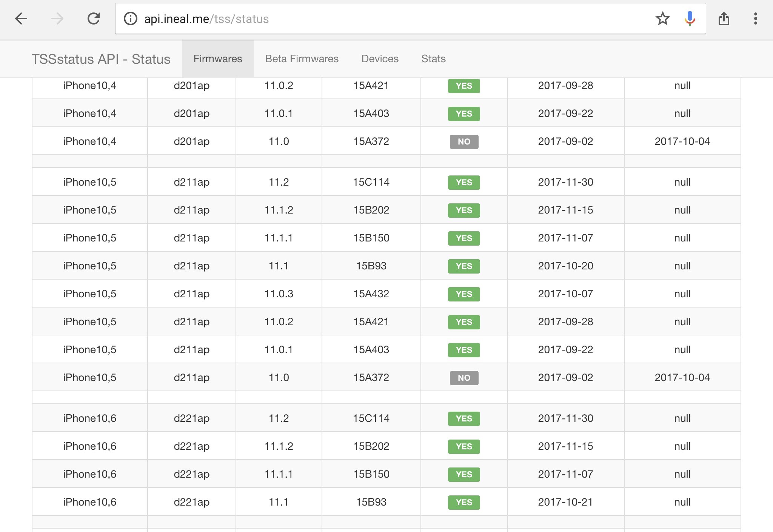Viewport: 773px width, 532px height.
Task: Select date 2017-10-07 cell
Action: click(x=565, y=294)
